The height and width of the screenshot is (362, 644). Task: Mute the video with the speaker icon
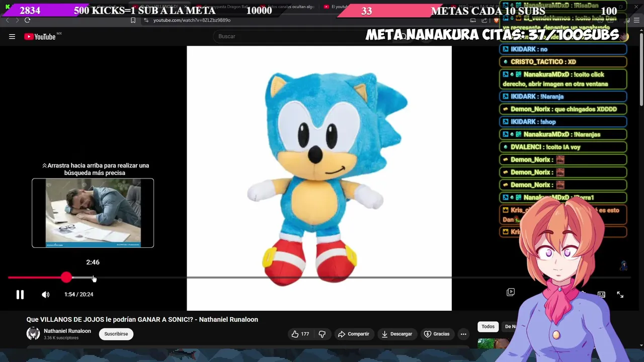(x=46, y=295)
